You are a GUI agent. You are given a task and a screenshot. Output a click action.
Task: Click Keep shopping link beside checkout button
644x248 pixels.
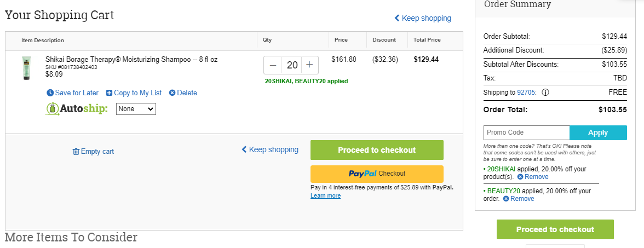click(270, 149)
